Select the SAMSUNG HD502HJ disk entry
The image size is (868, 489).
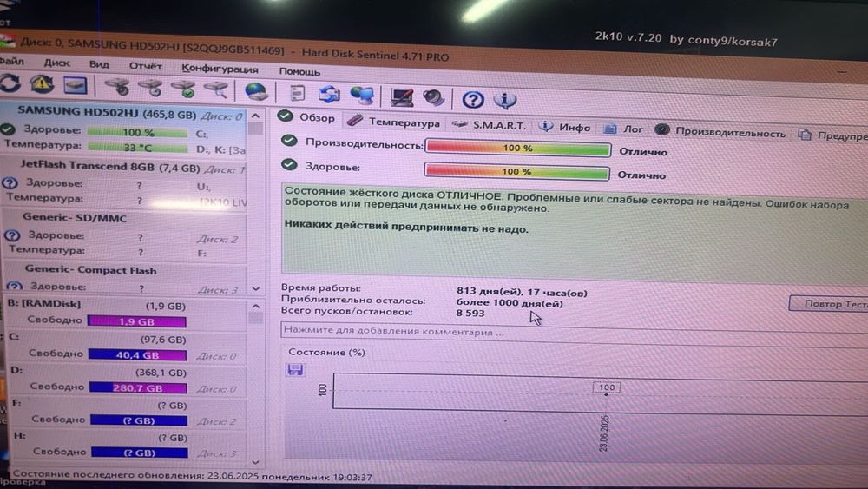click(123, 129)
